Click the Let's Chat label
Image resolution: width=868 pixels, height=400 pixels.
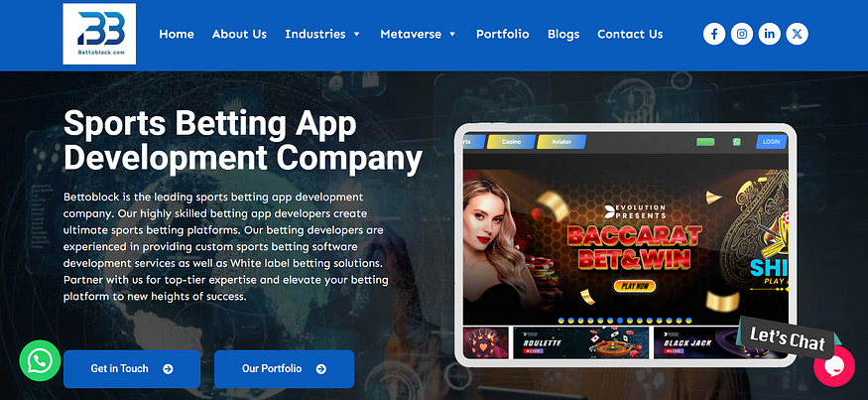[x=787, y=337]
